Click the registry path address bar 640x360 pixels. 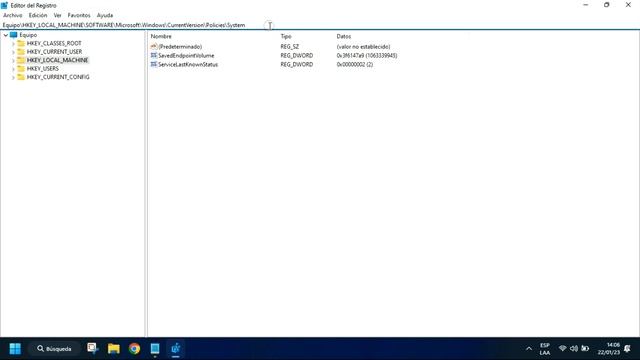[x=320, y=25]
